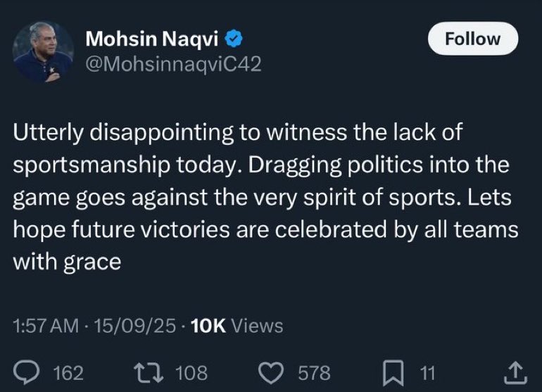Click the Mohsin Naqvi display name
The height and width of the screenshot is (392, 542).
point(152,39)
